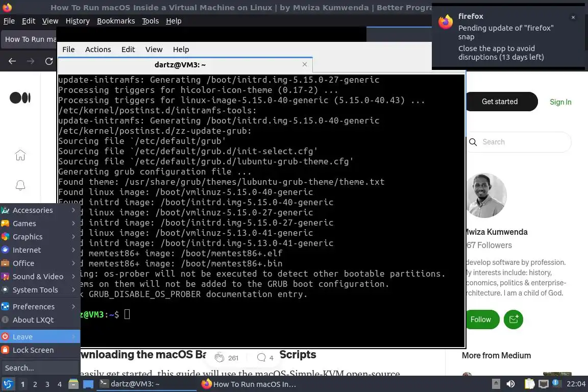This screenshot has width=588, height=392.
Task: Open Firefox History menu
Action: coord(78,21)
